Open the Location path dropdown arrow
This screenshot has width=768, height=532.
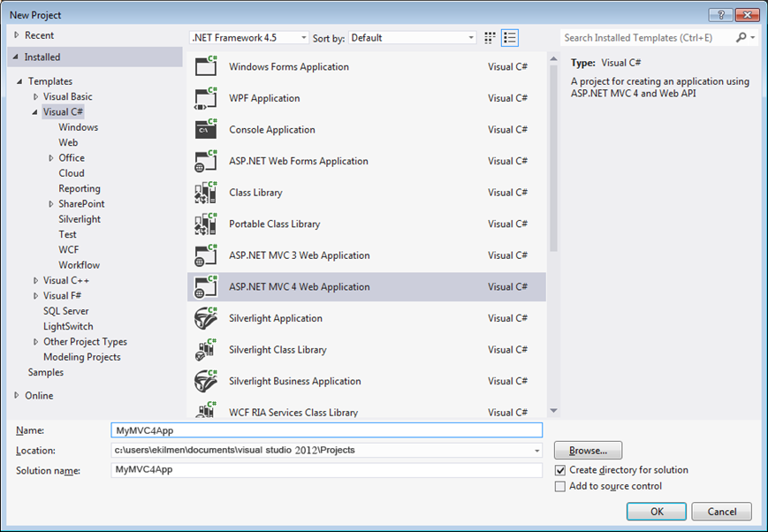click(536, 451)
